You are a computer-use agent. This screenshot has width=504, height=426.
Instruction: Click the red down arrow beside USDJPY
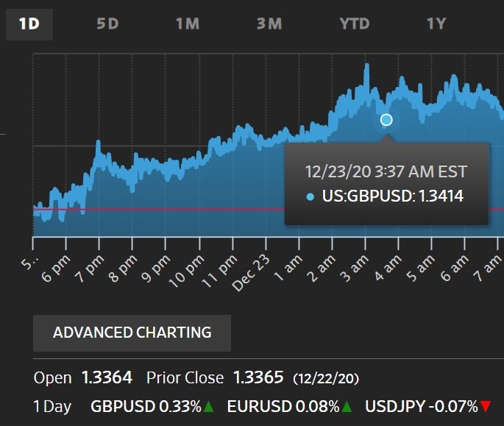click(x=485, y=406)
